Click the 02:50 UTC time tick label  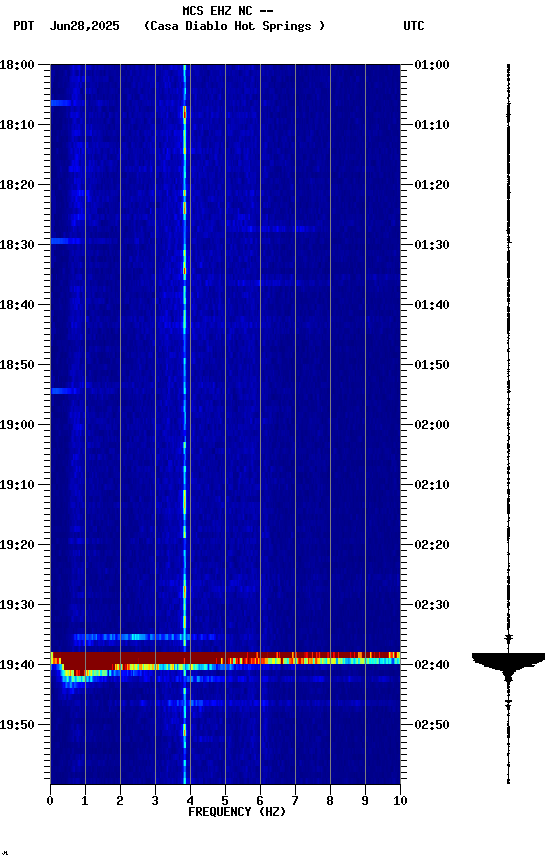pyautogui.click(x=432, y=725)
